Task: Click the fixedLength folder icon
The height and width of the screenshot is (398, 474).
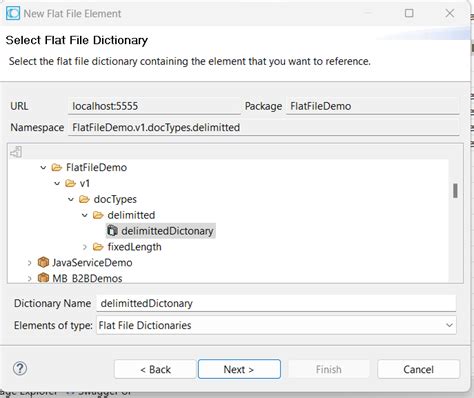Action: 98,247
